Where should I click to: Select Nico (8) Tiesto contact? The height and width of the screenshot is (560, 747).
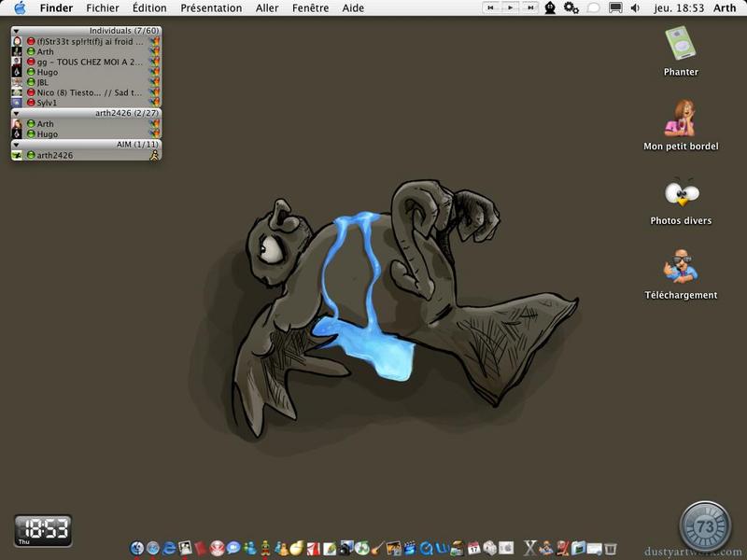pyautogui.click(x=86, y=92)
